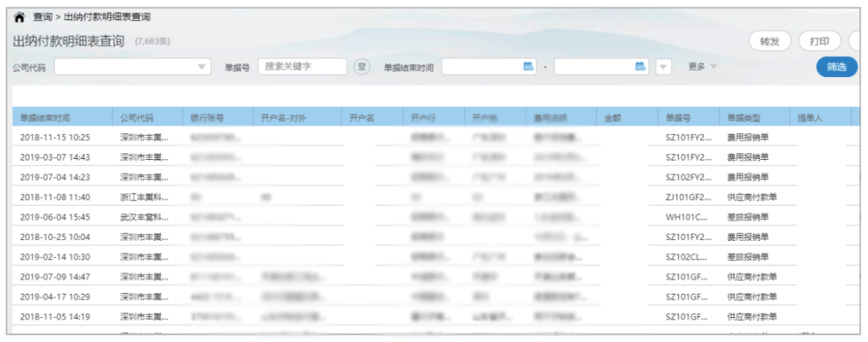
Task: Click the 单据类型 column header
Action: click(743, 117)
